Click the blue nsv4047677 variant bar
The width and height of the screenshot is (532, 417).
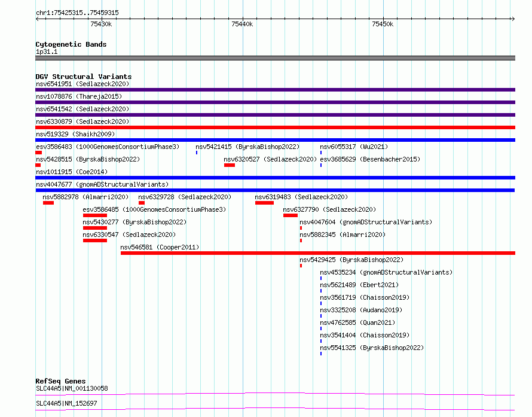coord(275,190)
